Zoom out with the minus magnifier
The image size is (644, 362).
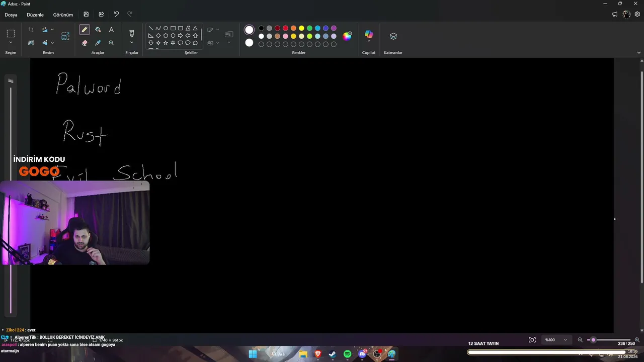(580, 340)
